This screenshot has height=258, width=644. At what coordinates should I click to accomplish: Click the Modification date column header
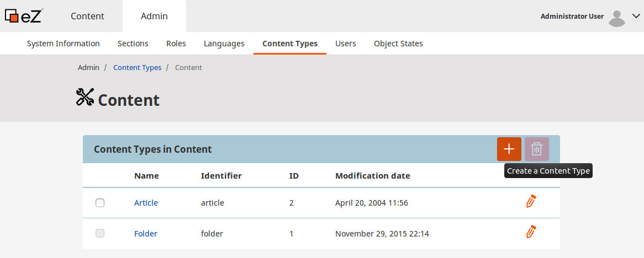pos(372,176)
